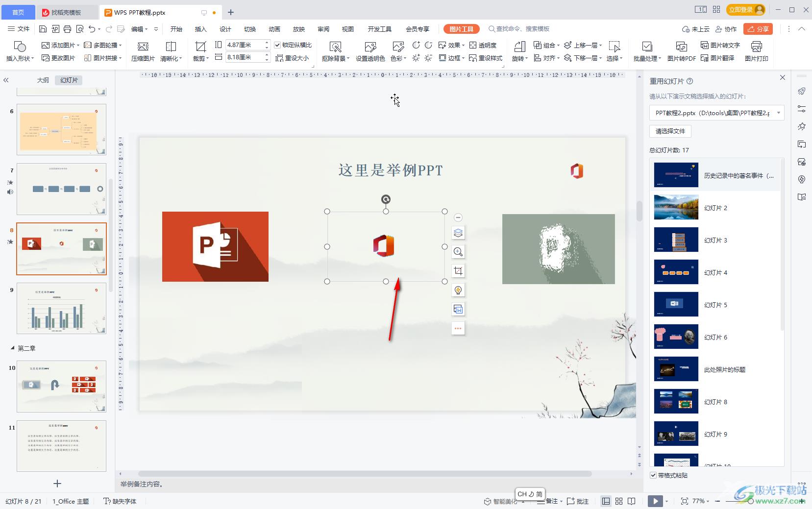The height and width of the screenshot is (509, 812).
Task: Open the Batch Processing tool
Action: 647,51
